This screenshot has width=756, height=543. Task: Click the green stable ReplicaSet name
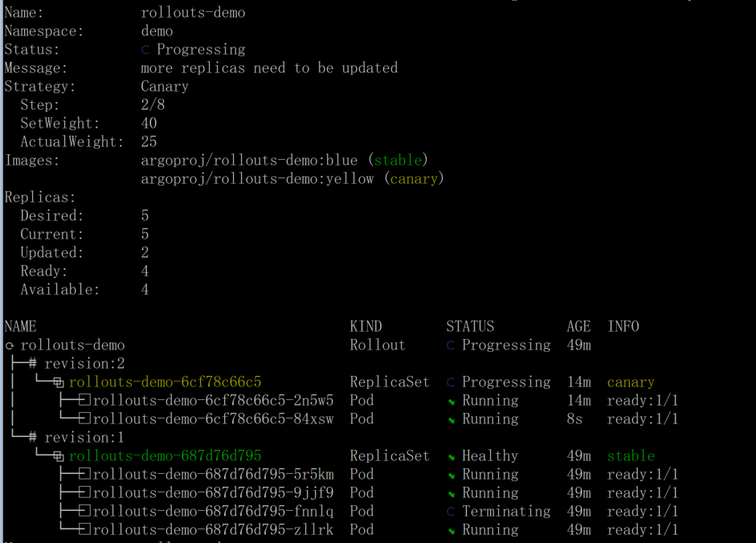click(165, 455)
